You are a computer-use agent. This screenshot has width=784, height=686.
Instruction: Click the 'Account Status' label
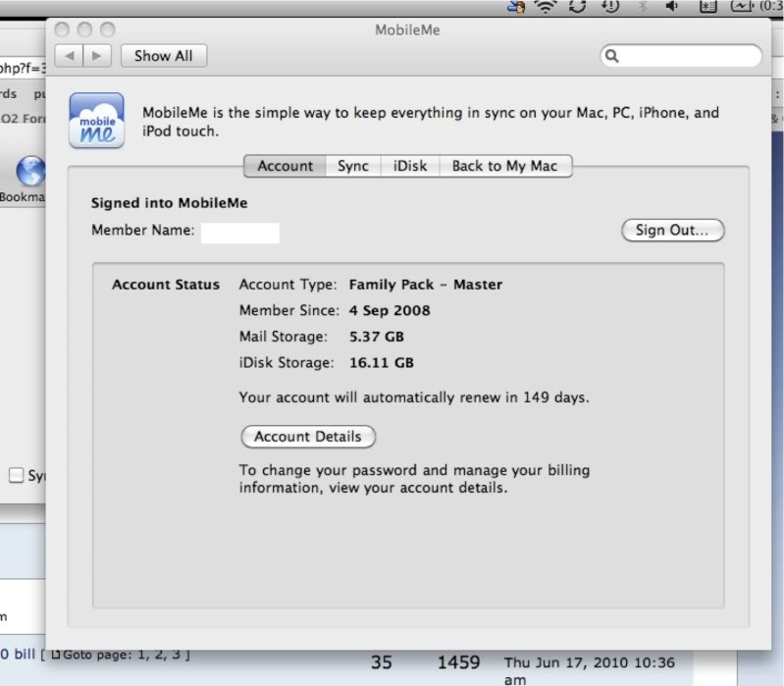(x=166, y=285)
